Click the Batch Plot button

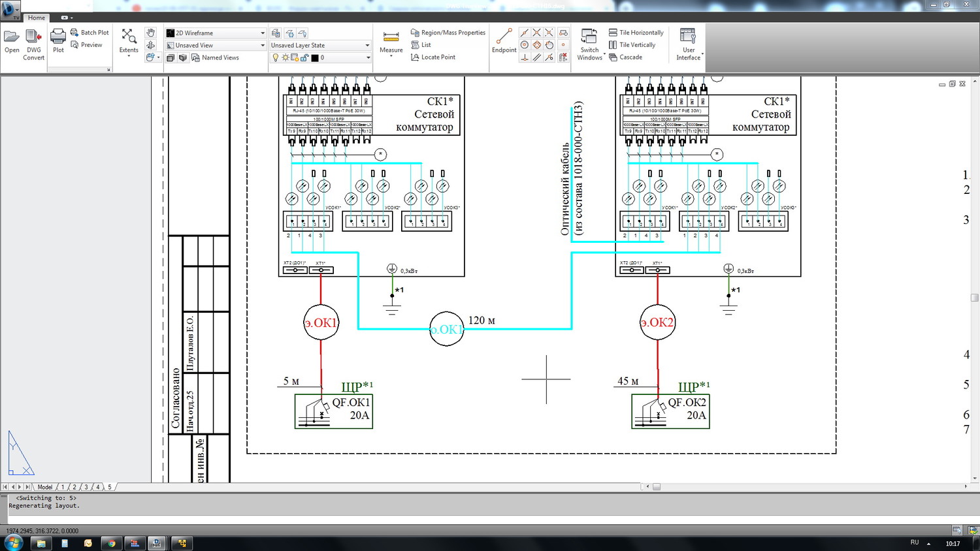click(x=90, y=33)
